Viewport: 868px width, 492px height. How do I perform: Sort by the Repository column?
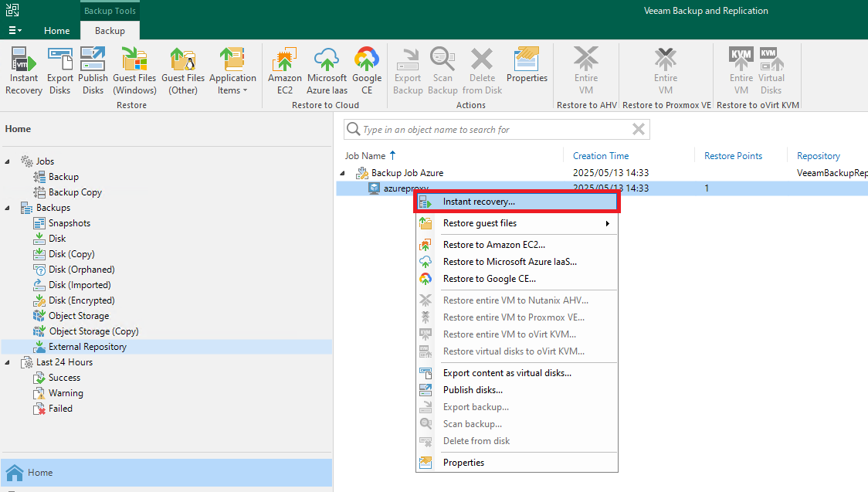(818, 156)
